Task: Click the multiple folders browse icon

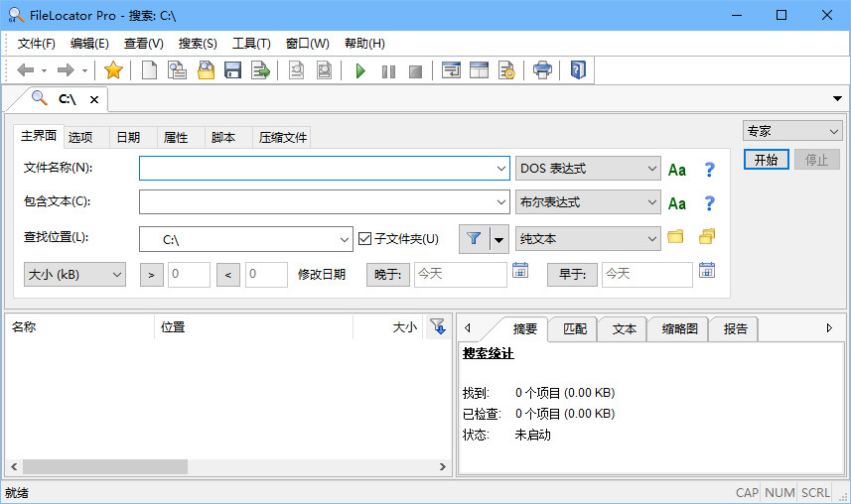Action: click(x=707, y=237)
